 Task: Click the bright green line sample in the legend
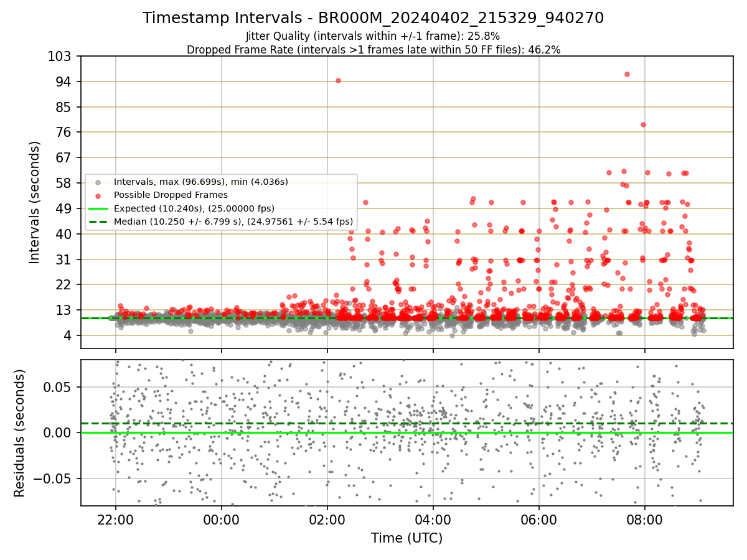(x=98, y=208)
